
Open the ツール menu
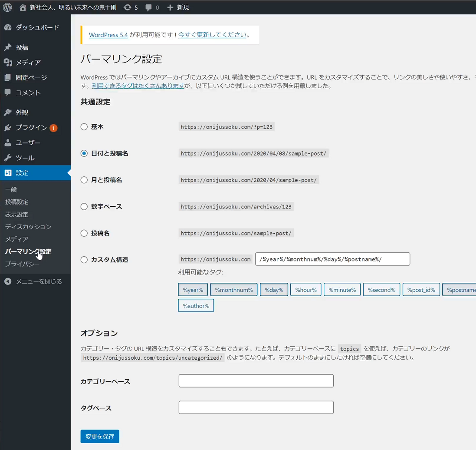pos(35,158)
